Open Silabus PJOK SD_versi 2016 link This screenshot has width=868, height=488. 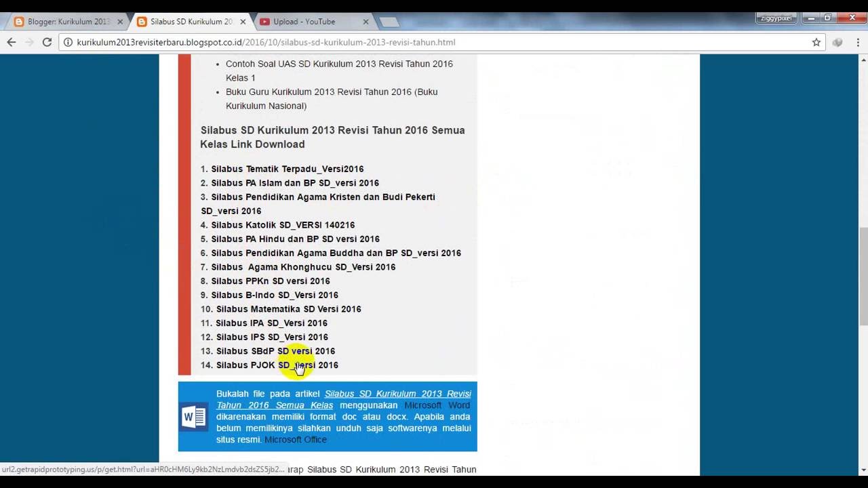pyautogui.click(x=277, y=365)
